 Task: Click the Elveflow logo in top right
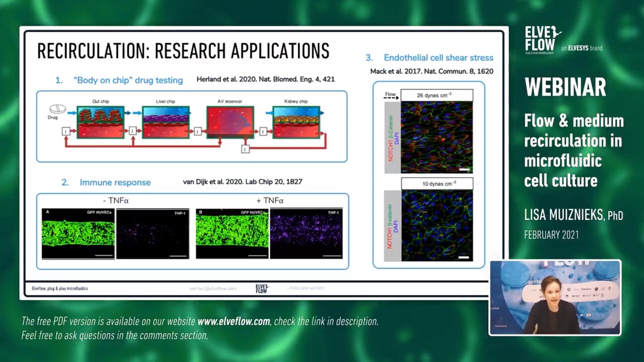[543, 39]
